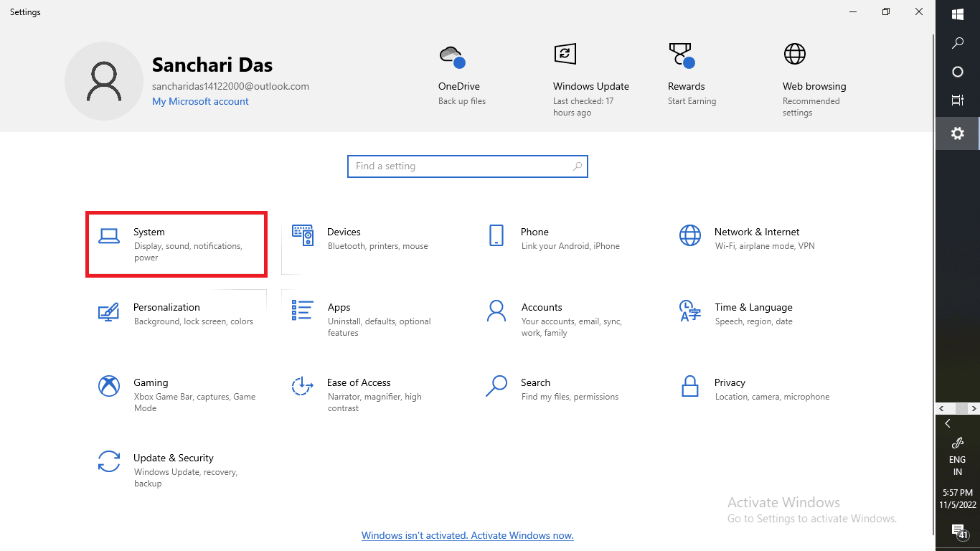Screen dimensions: 980x551
Task: Open Devices settings keyboard icon
Action: point(303,236)
